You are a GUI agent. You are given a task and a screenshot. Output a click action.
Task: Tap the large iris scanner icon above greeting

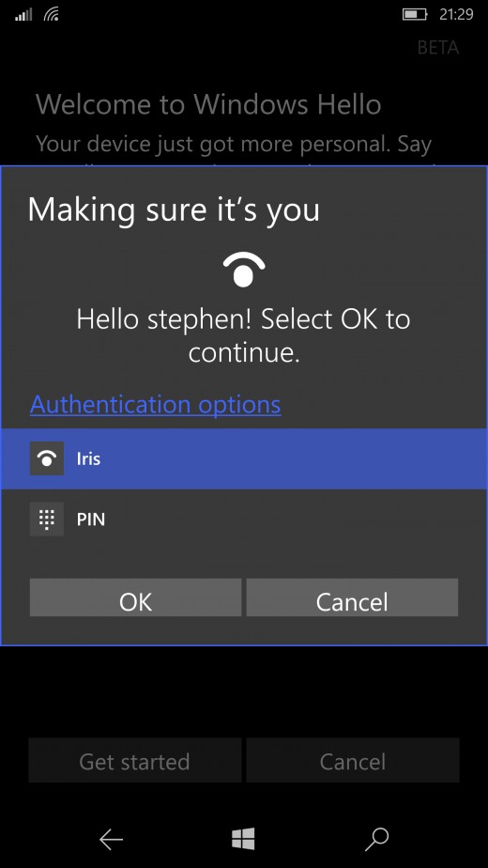(x=244, y=270)
